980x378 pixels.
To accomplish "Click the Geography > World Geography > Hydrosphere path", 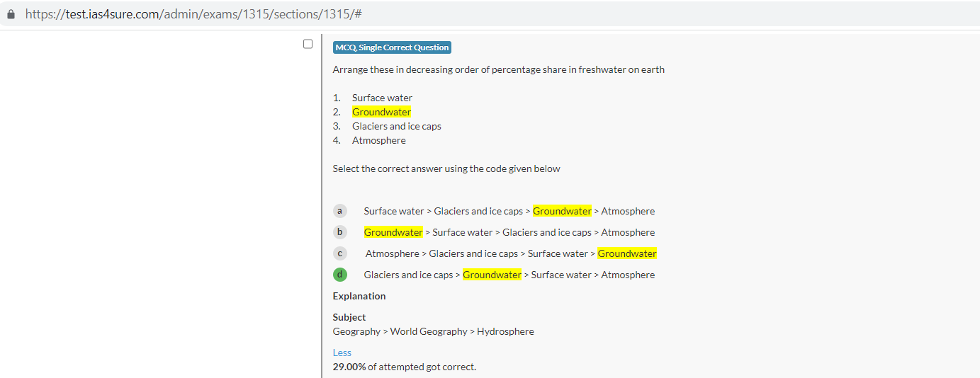I will pos(433,331).
